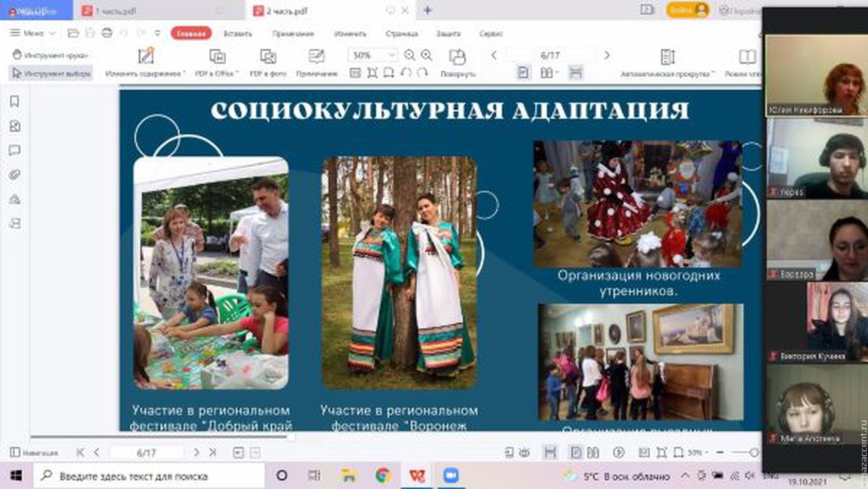868x489 pixels.
Task: Click the fit width icon
Action: pos(389,73)
